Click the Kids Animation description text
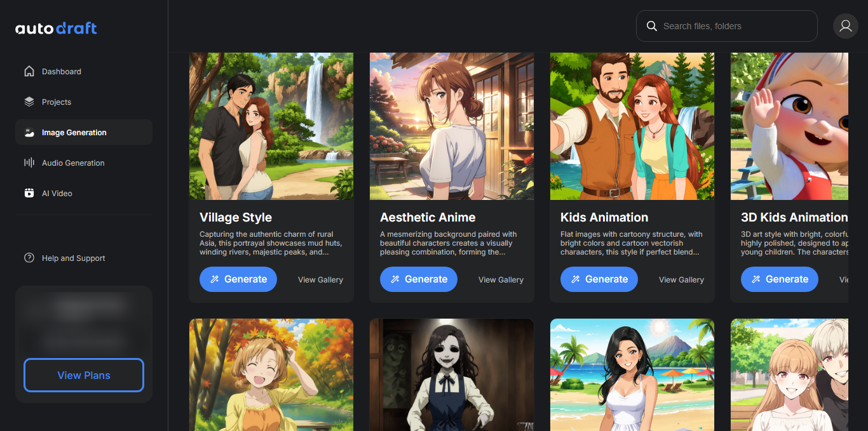 click(x=632, y=243)
